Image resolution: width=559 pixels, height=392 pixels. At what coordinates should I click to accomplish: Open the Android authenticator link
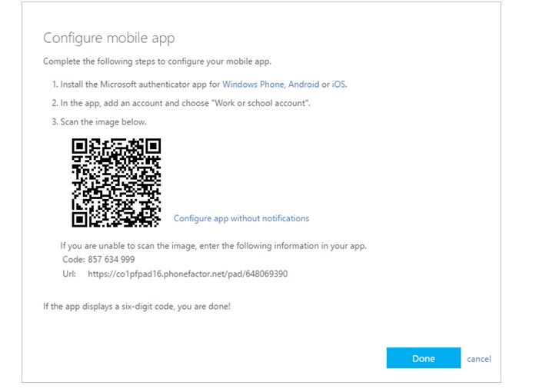(304, 85)
